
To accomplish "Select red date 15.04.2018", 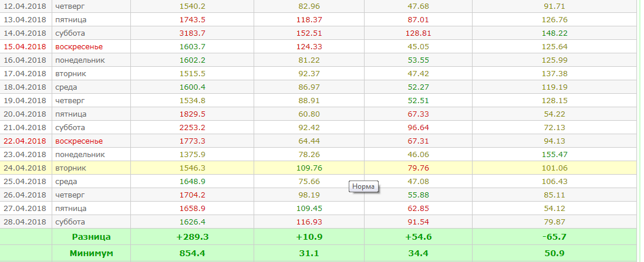I will (x=25, y=47).
